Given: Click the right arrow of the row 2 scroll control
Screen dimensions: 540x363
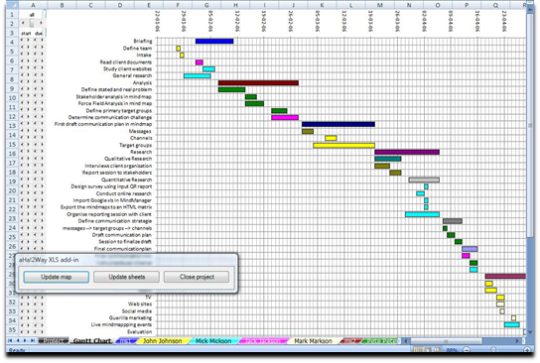Looking at the screenshot, I should (41, 23).
